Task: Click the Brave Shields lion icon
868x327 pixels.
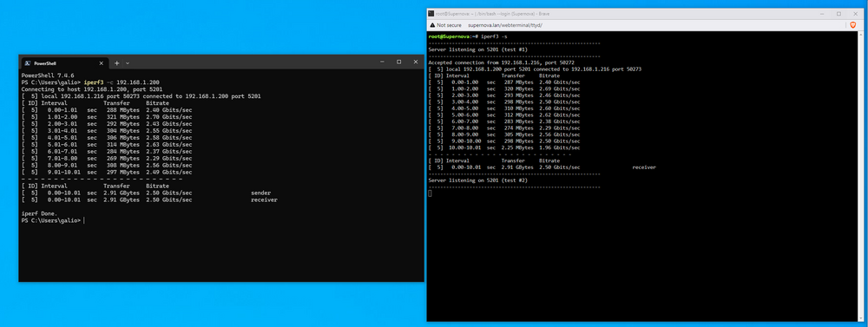Action: [x=852, y=25]
